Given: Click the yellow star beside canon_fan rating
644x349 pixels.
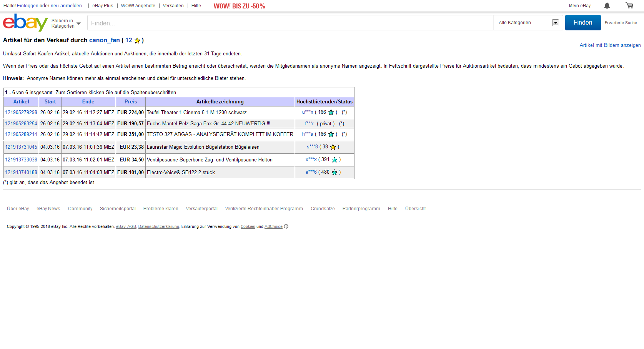Looking at the screenshot, I should click(x=137, y=40).
